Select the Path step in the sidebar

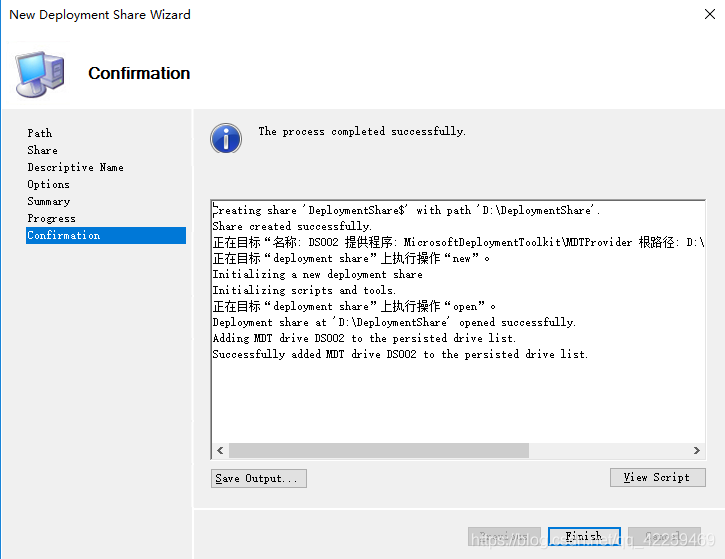point(40,133)
